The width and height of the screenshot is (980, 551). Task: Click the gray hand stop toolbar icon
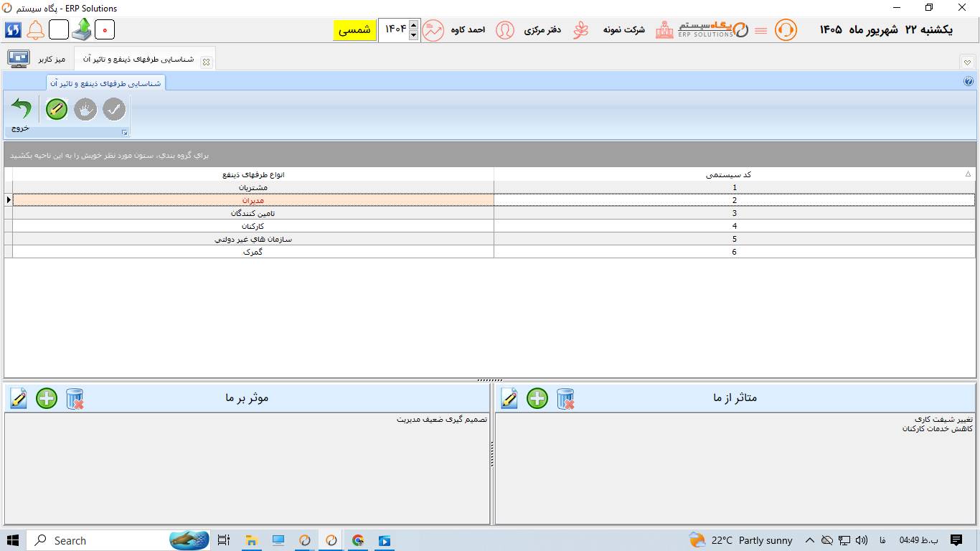[85, 109]
